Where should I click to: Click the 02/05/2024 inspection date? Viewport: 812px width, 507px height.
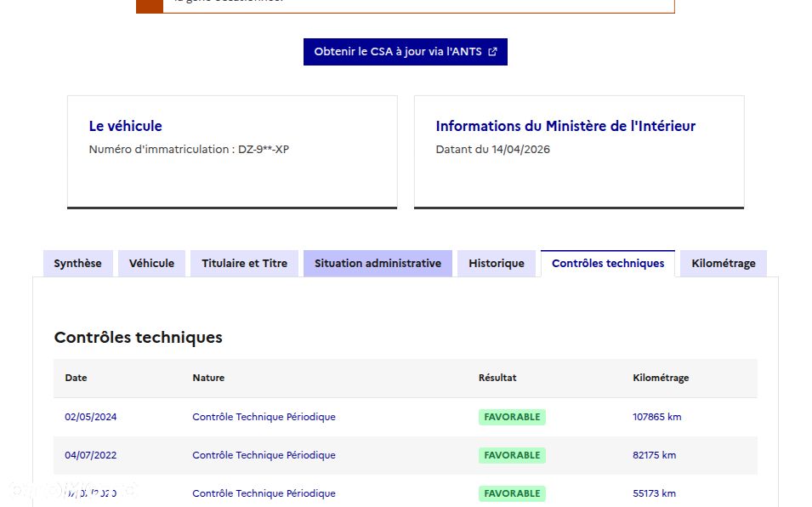click(x=91, y=417)
